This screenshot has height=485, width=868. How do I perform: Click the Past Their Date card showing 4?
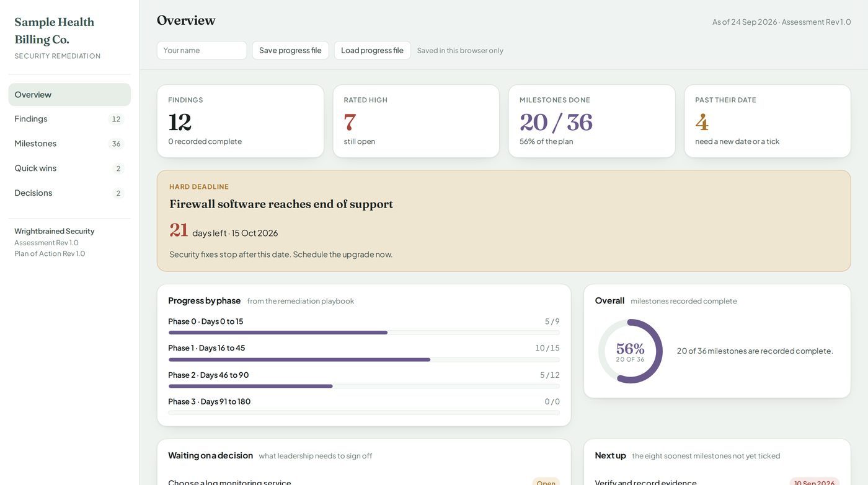[x=768, y=121]
